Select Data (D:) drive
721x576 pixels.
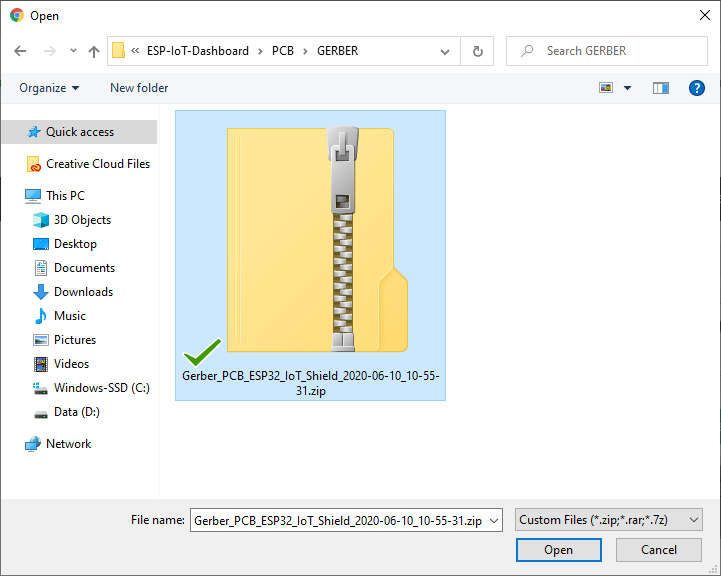pyautogui.click(x=66, y=412)
